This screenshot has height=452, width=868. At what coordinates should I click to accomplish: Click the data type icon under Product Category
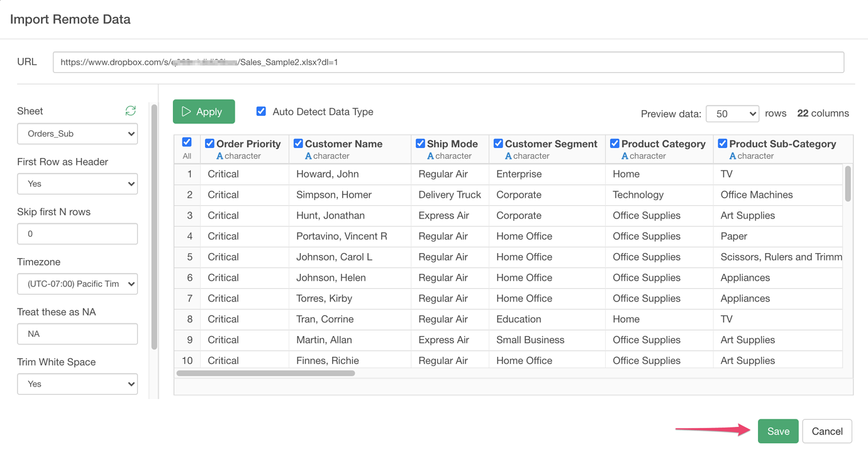625,156
